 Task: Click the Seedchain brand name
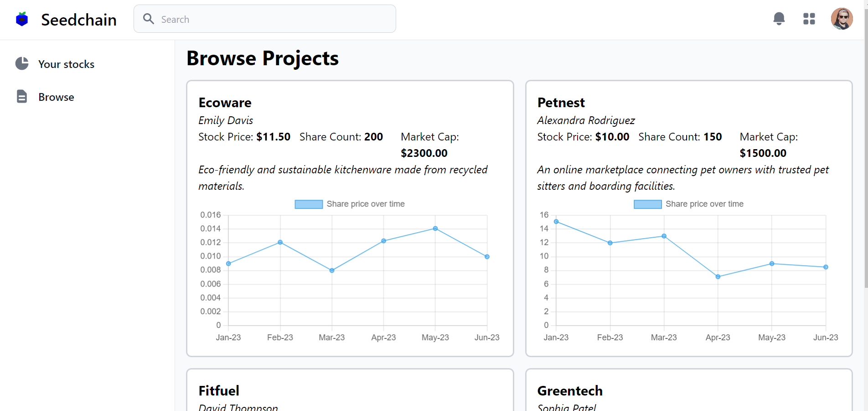click(x=78, y=20)
